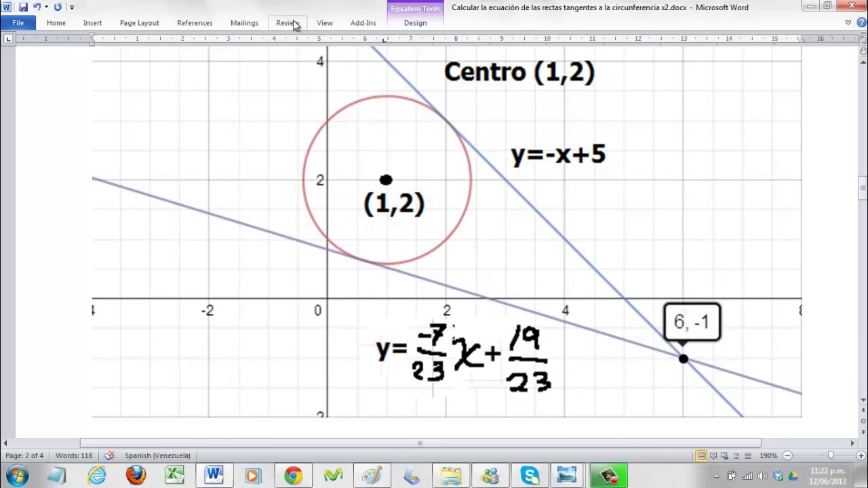The width and height of the screenshot is (868, 488).
Task: Switch to the Review tab
Action: 287,23
